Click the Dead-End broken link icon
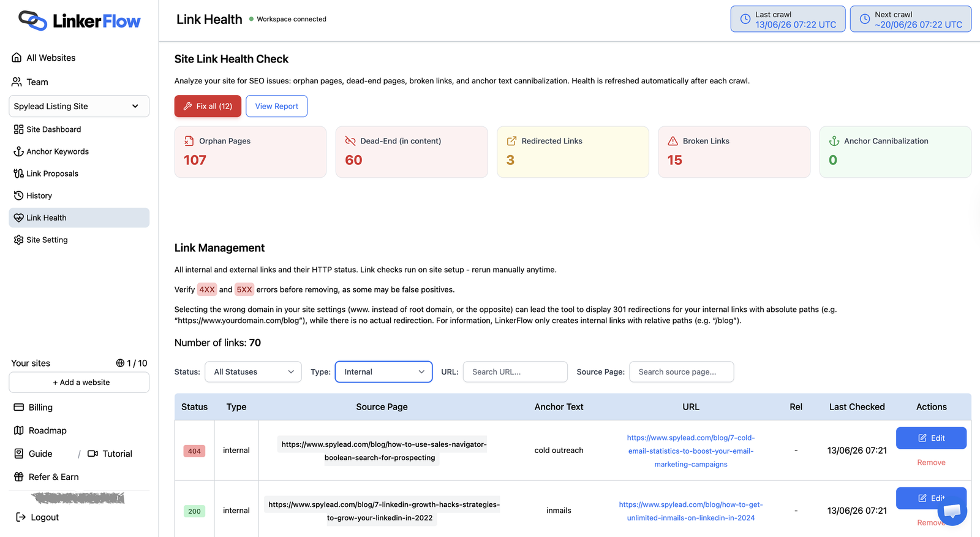Image resolution: width=980 pixels, height=537 pixels. pos(350,141)
